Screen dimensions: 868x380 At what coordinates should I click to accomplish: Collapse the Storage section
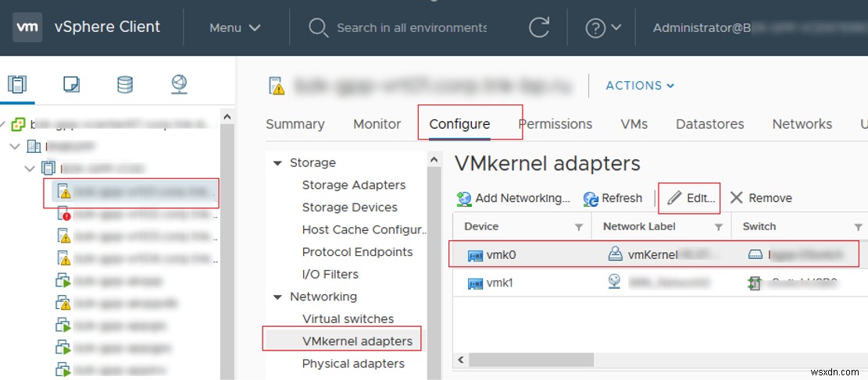tap(277, 163)
